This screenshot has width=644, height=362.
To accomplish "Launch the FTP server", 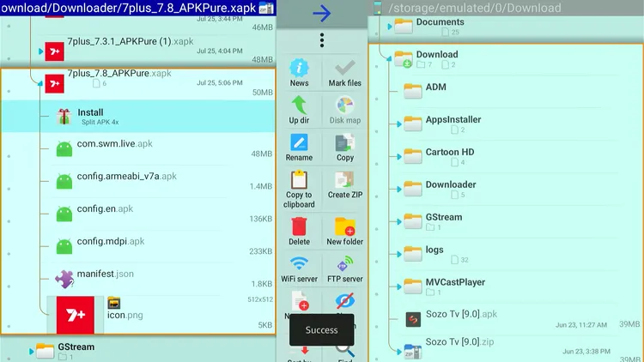I will coord(345,268).
